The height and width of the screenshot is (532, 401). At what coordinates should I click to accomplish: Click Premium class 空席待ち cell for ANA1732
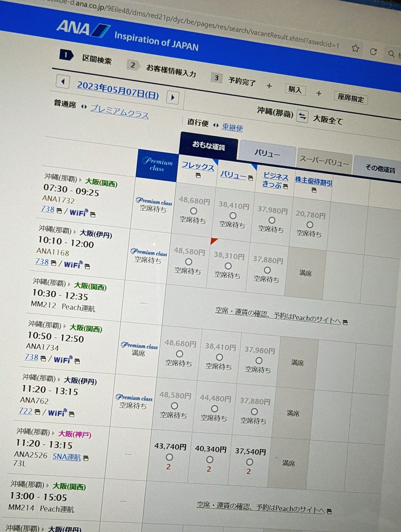[x=153, y=205]
